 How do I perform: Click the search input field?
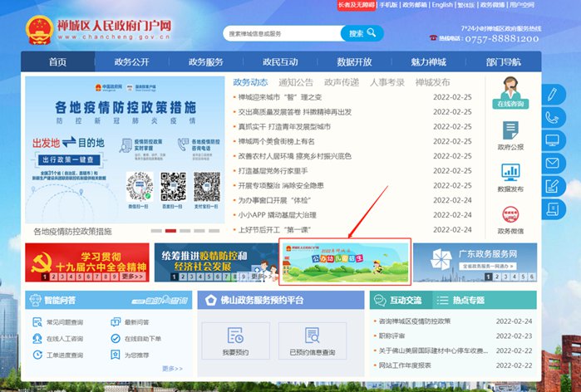282,33
